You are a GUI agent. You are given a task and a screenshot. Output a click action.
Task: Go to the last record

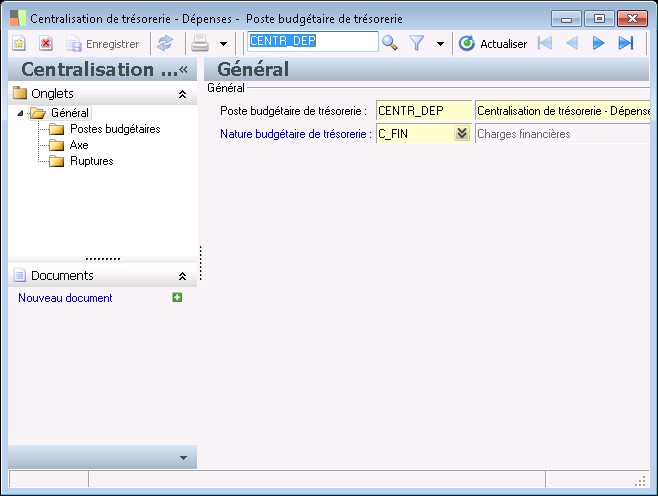pos(626,43)
